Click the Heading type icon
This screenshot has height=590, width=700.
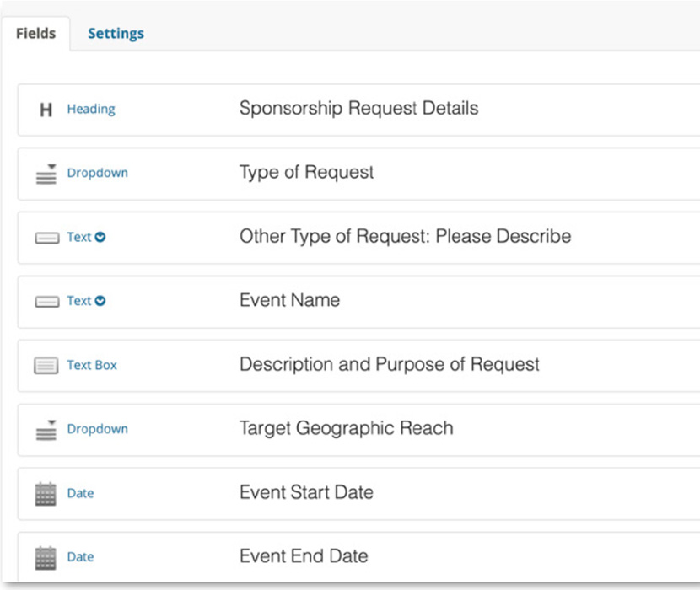[46, 110]
